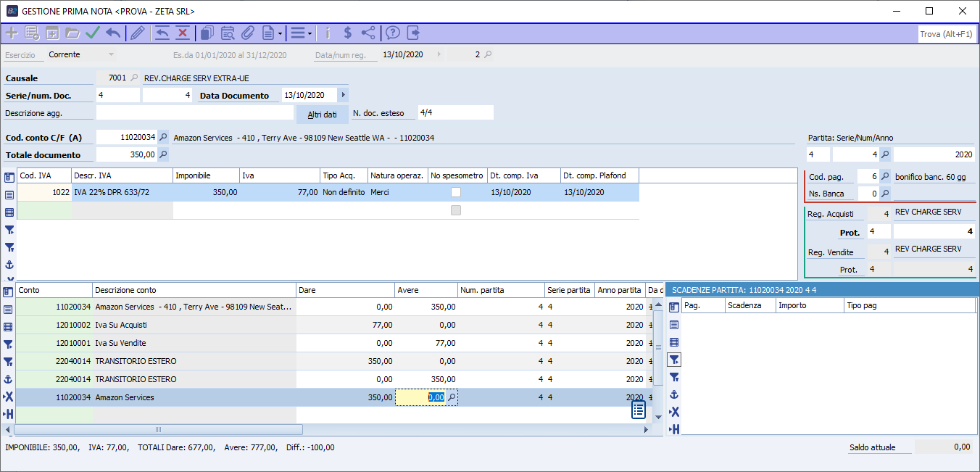
Task: Toggle No spesometro checkbox on empty IVA row
Action: (x=455, y=210)
